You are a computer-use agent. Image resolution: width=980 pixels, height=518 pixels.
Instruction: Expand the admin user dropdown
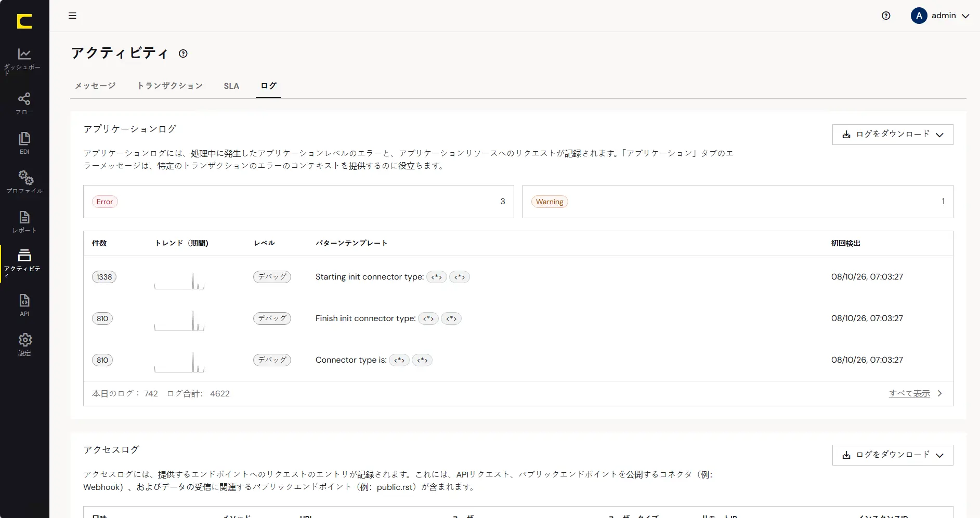(965, 16)
